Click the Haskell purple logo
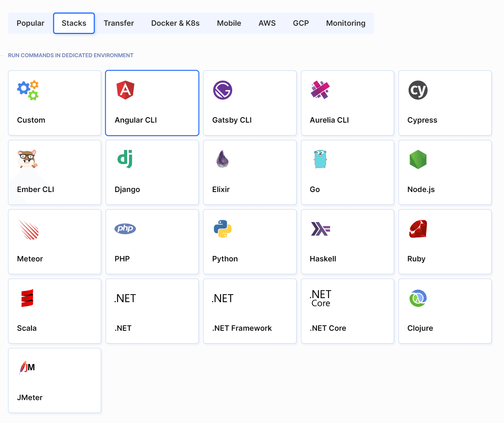 coord(320,229)
